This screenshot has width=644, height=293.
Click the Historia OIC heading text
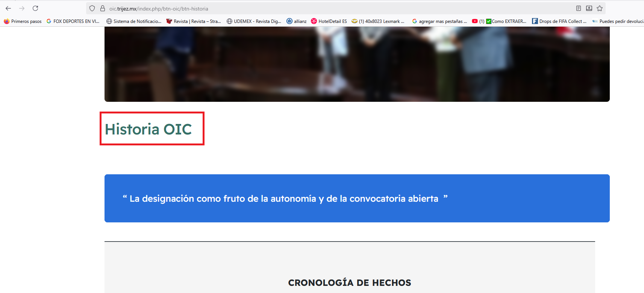click(x=148, y=129)
